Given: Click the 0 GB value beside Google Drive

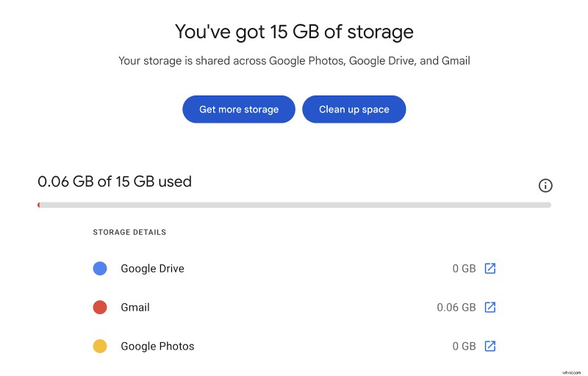Looking at the screenshot, I should click(x=464, y=269).
